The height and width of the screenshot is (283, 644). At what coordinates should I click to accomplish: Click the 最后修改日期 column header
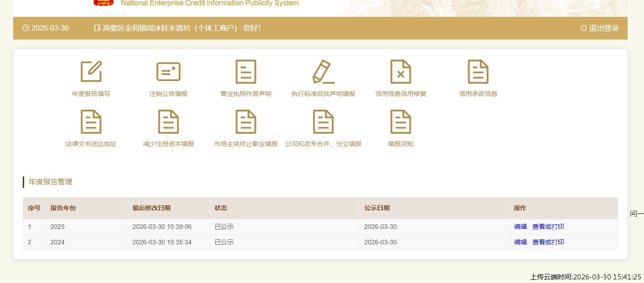[152, 208]
